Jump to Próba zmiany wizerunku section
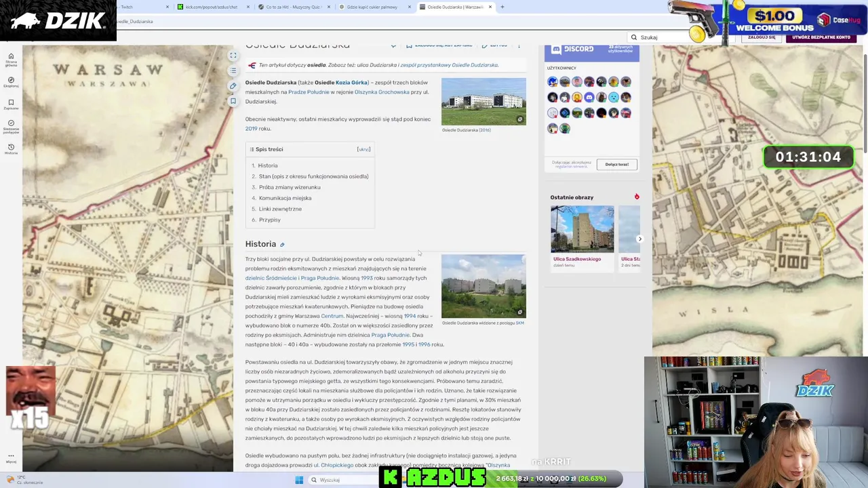 (290, 187)
